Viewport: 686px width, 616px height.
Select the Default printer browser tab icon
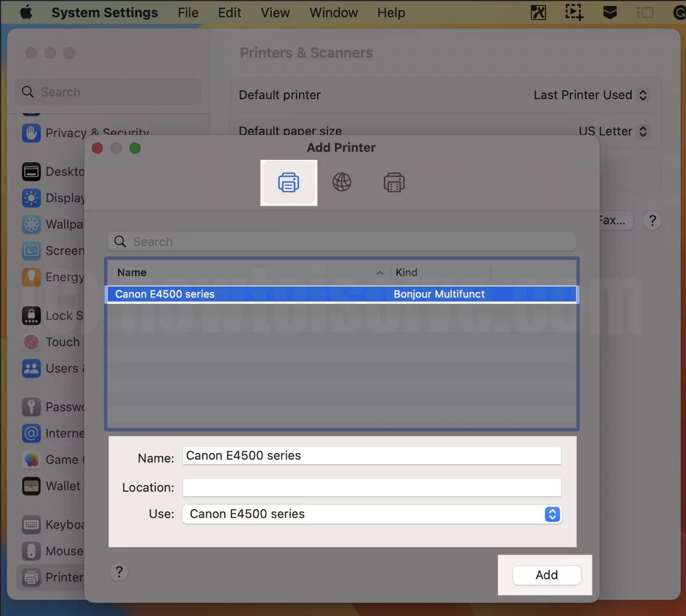tap(289, 182)
